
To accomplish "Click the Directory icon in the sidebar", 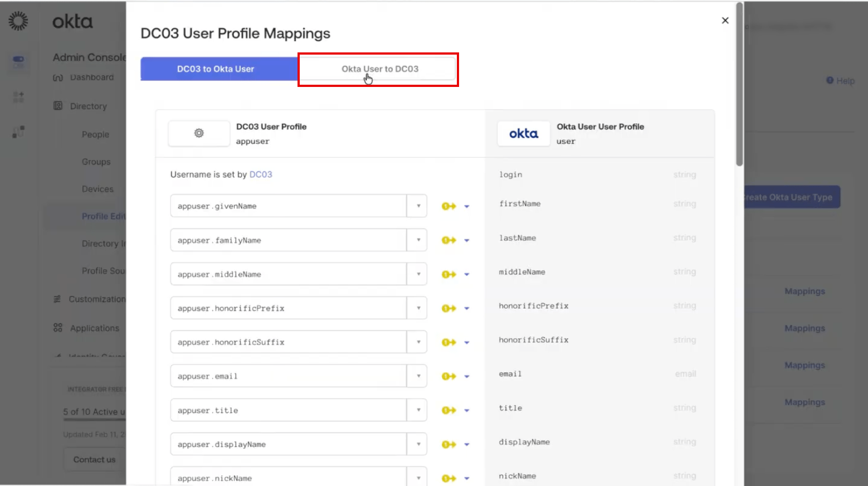I will [x=58, y=106].
